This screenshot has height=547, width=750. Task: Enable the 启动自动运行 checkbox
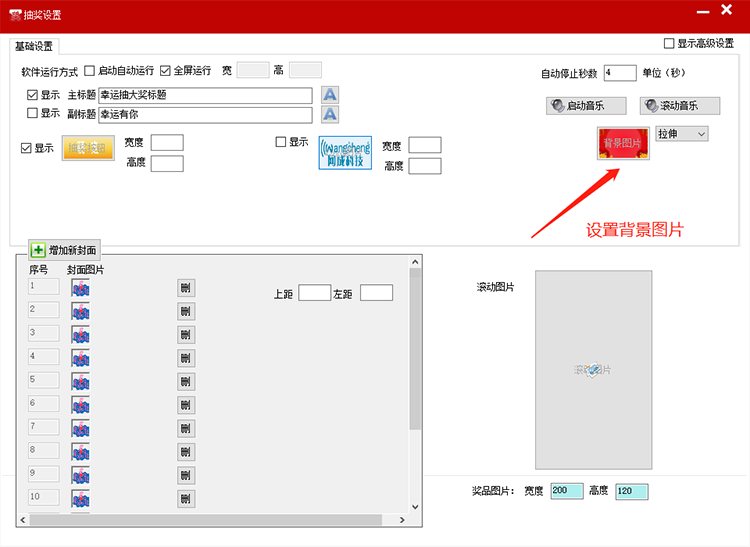(90, 71)
